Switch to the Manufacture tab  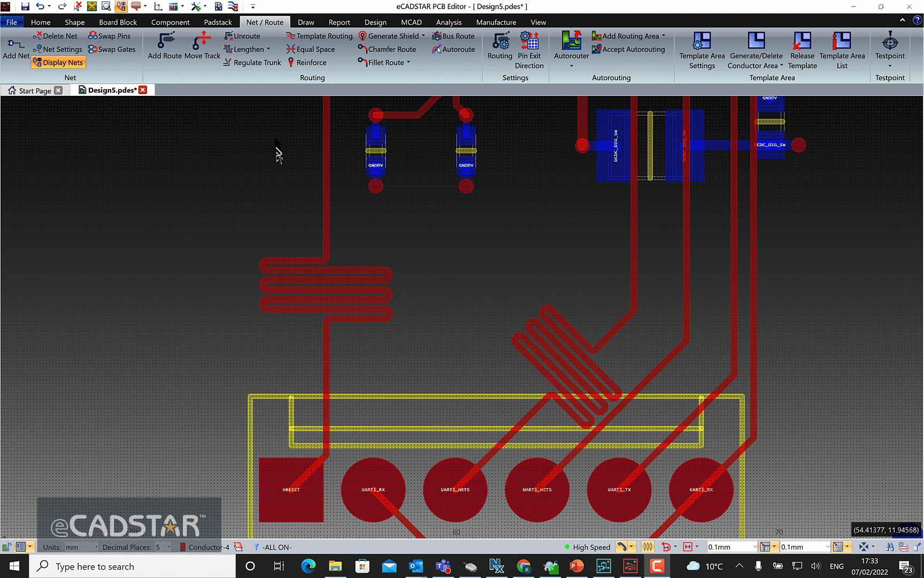click(496, 22)
